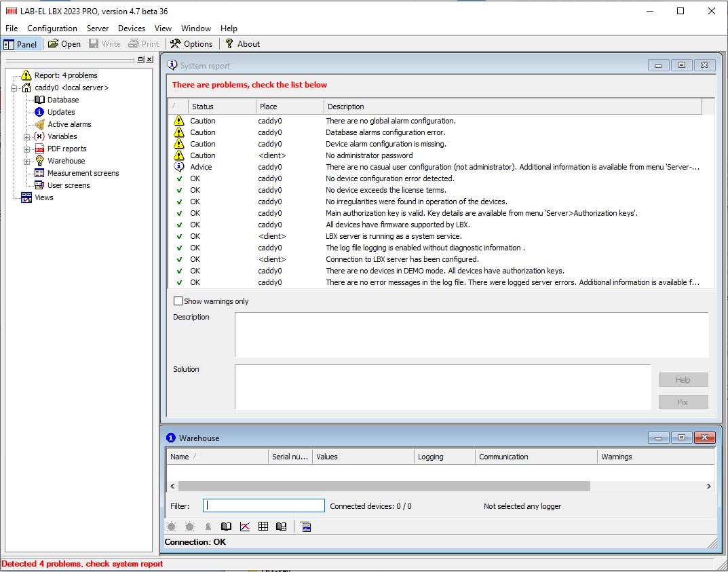This screenshot has height=572, width=728.
Task: Select the Database book icon in the tree
Action: [39, 100]
